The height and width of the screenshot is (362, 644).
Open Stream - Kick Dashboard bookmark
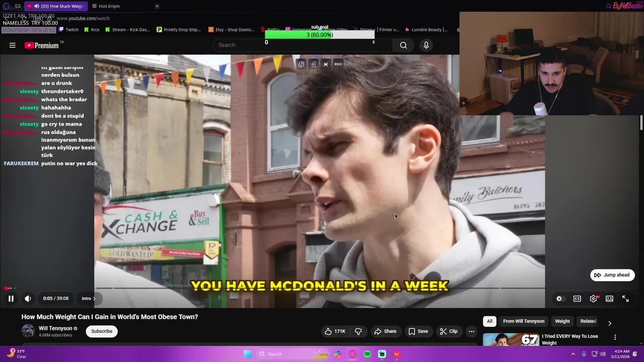coord(127,30)
